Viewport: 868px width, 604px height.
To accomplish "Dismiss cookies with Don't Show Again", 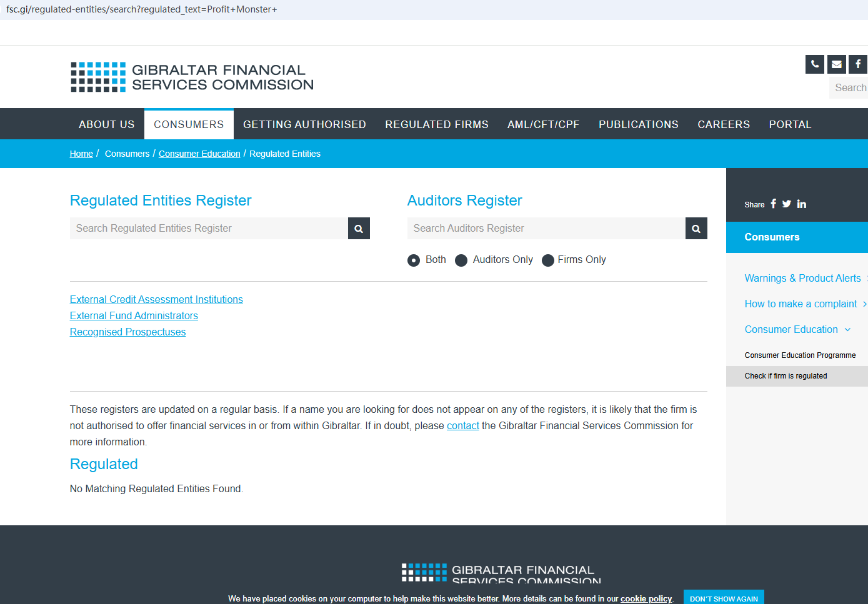I will tap(724, 598).
